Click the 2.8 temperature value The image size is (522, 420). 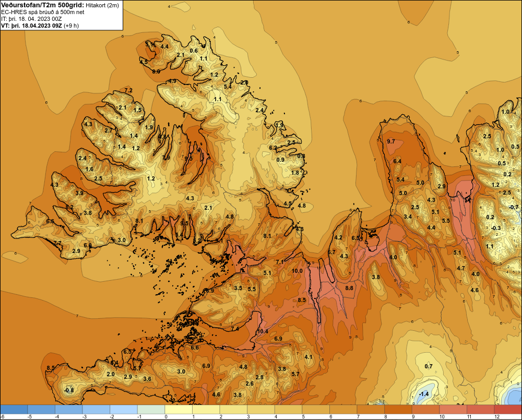(x=259, y=377)
